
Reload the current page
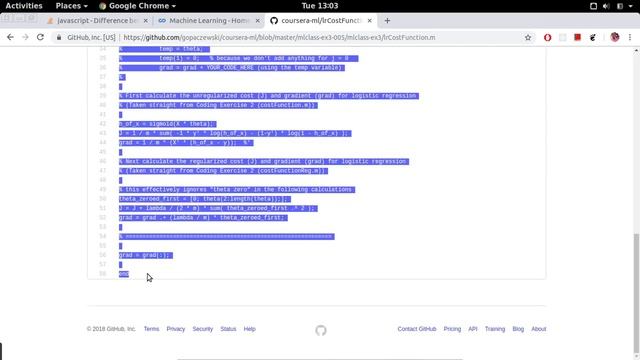(40, 37)
